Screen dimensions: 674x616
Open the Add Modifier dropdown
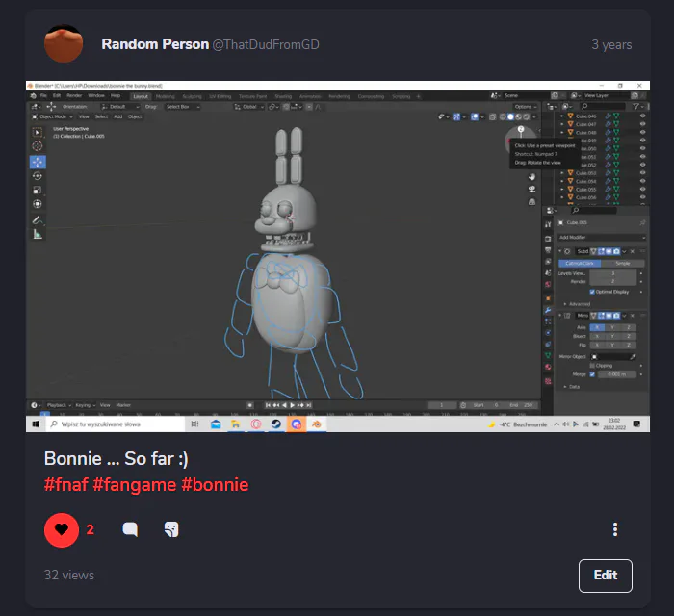click(x=602, y=237)
